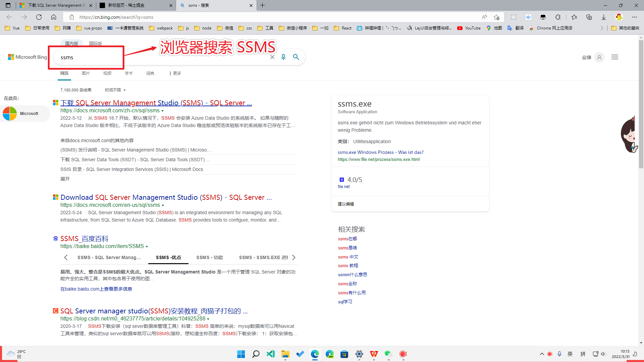The image size is (644, 362).
Task: Click the browser back arrow button
Action: (9, 17)
